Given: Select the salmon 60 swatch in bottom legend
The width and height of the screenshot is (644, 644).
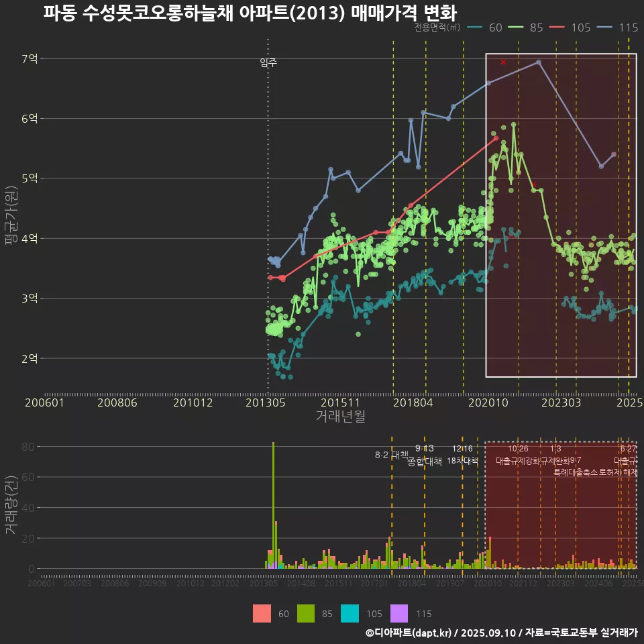Looking at the screenshot, I should pyautogui.click(x=262, y=614).
